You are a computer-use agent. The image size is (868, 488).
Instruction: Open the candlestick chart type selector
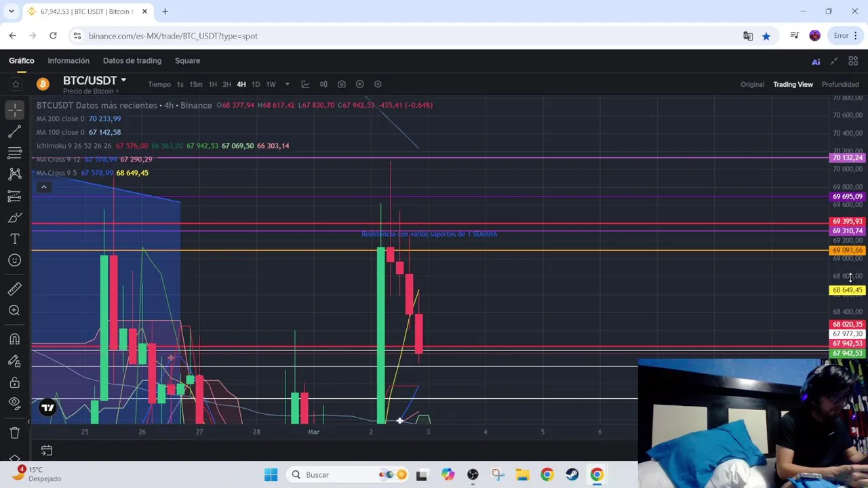coord(323,84)
